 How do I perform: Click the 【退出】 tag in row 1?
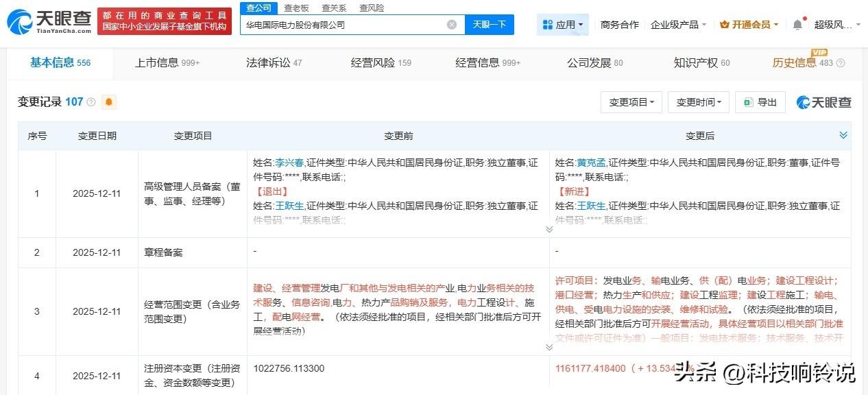(x=272, y=191)
